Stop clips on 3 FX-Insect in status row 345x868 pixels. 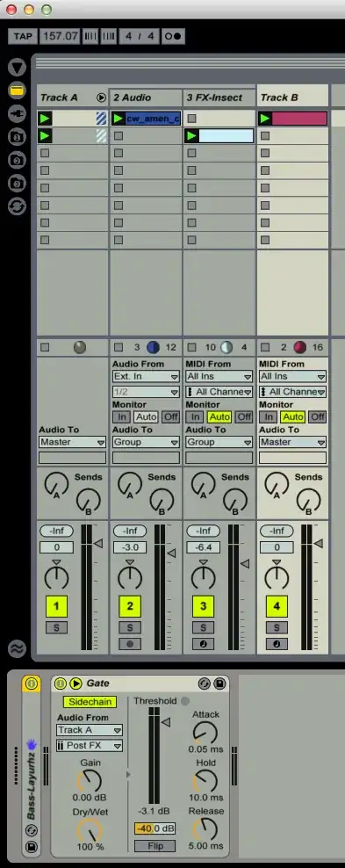point(192,348)
